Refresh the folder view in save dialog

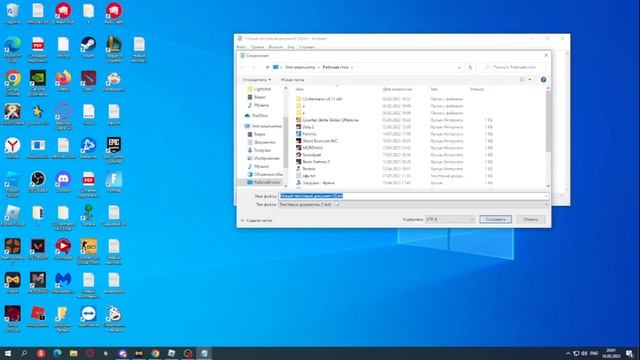click(470, 67)
